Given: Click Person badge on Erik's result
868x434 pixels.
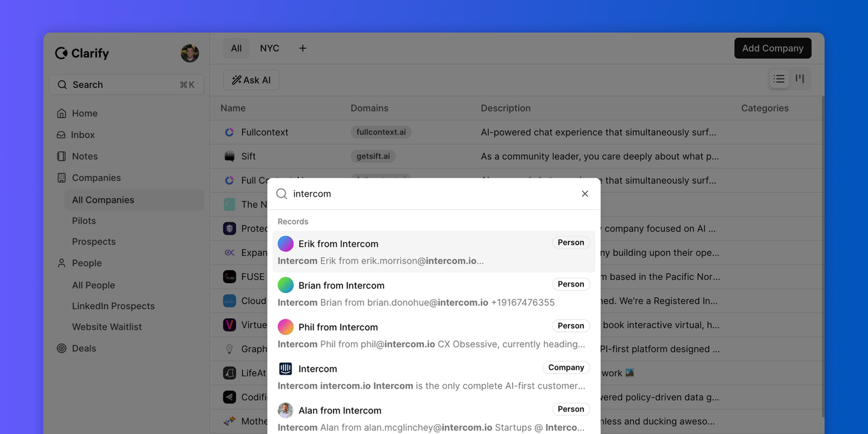Looking at the screenshot, I should coord(571,242).
